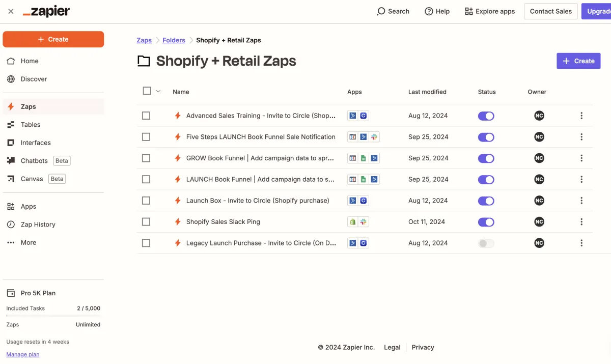Click Circle app icon in Advanced Sales Training row

coord(364,116)
